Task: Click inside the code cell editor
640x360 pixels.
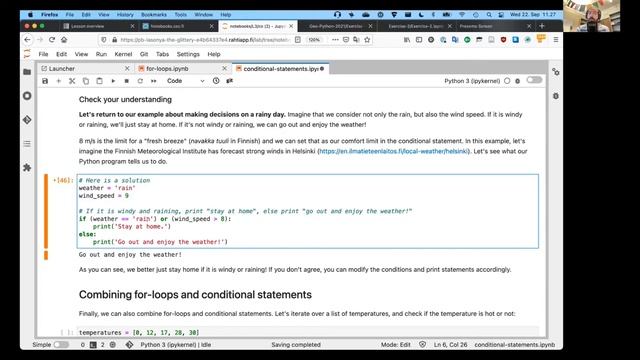Action: (307, 211)
